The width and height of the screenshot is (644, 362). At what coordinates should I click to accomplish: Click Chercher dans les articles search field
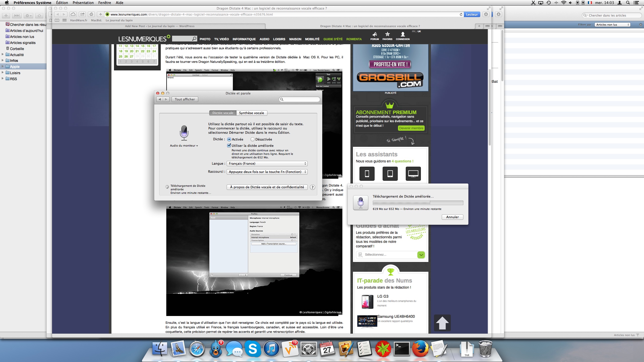tap(612, 16)
